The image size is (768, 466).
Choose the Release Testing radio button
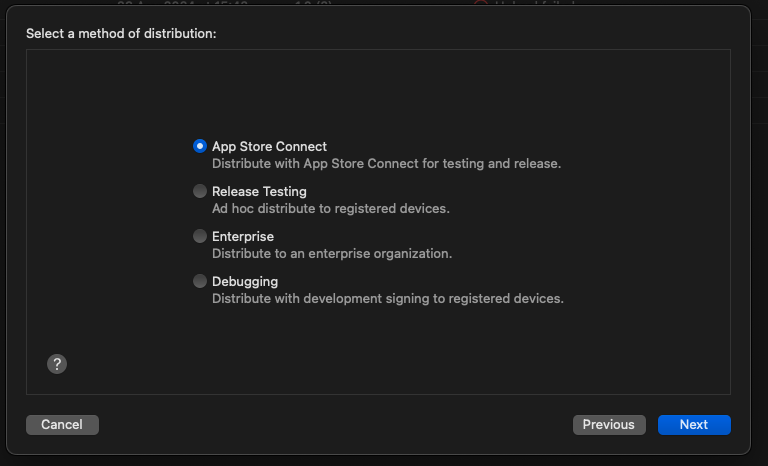point(200,191)
